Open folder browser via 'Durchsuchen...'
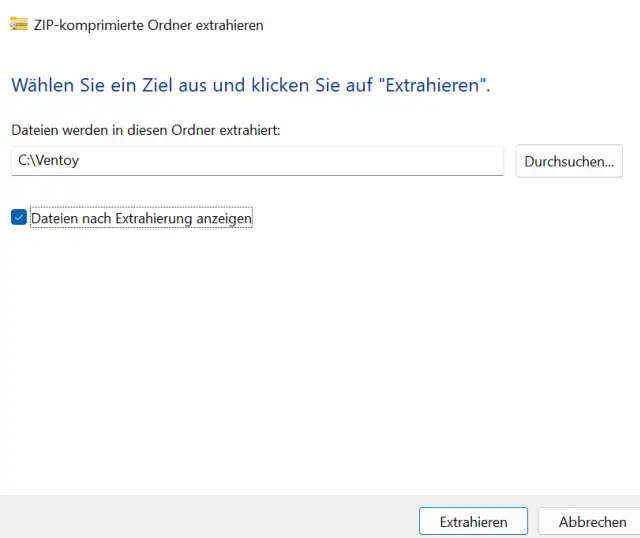Image resolution: width=640 pixels, height=538 pixels. pyautogui.click(x=569, y=161)
